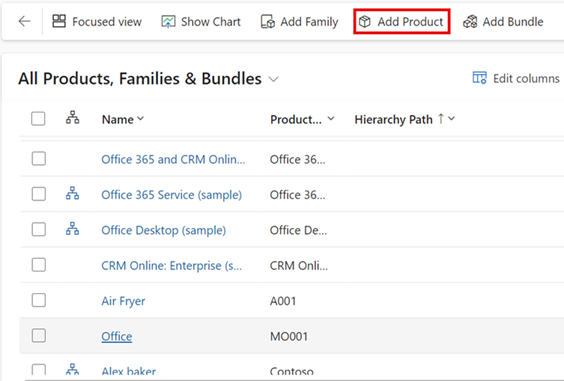Open the Name column dropdown
The image size is (564, 381).
pyautogui.click(x=141, y=118)
